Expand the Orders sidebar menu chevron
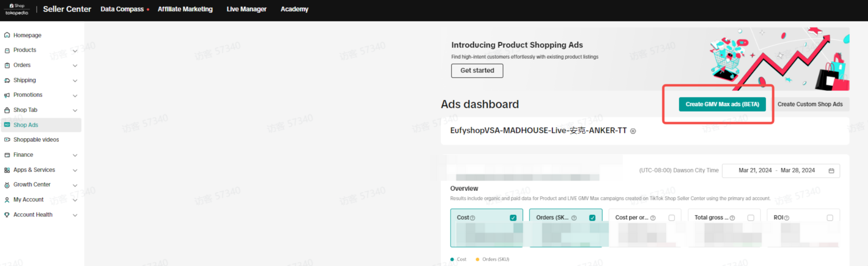The width and height of the screenshot is (868, 266). pos(75,66)
